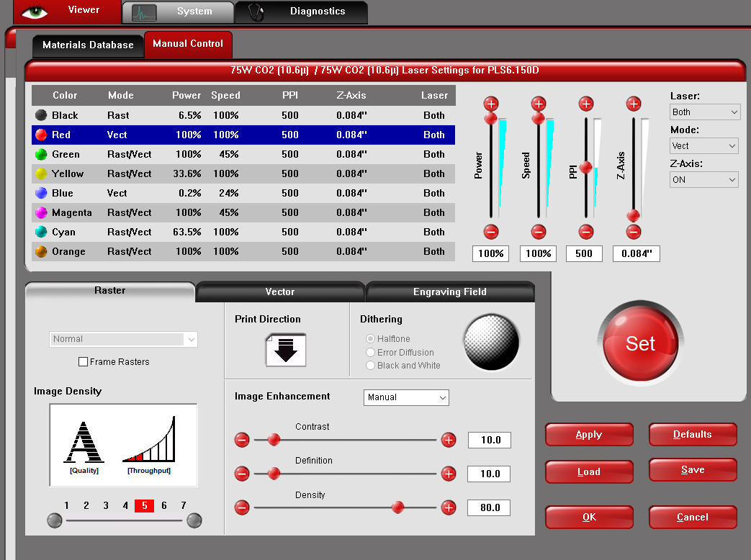Click the big red Set button

(640, 343)
